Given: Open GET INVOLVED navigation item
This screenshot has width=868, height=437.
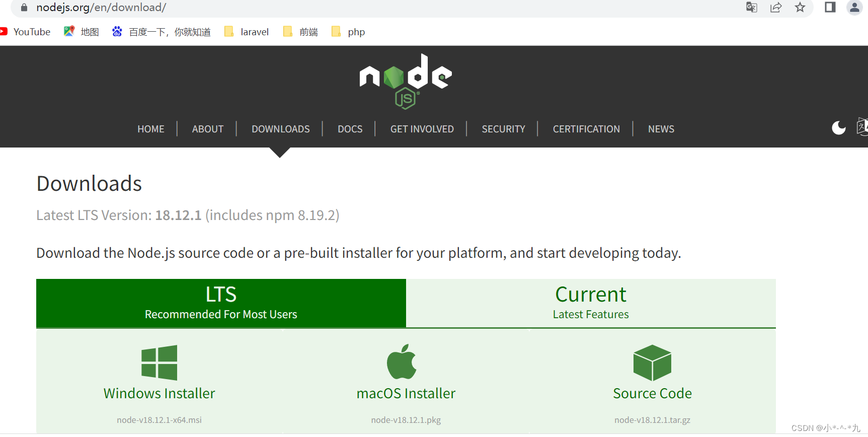Looking at the screenshot, I should click(x=422, y=129).
